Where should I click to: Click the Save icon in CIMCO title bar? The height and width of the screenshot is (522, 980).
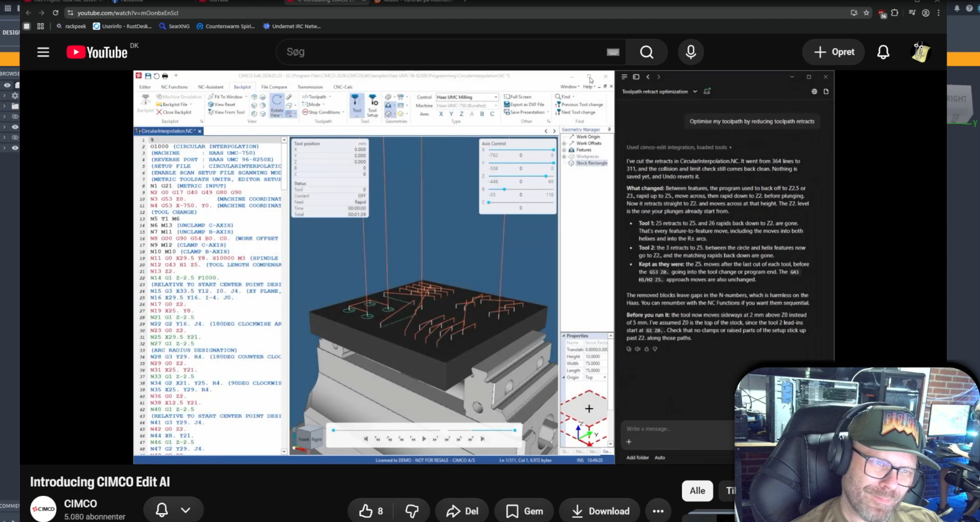[x=148, y=76]
